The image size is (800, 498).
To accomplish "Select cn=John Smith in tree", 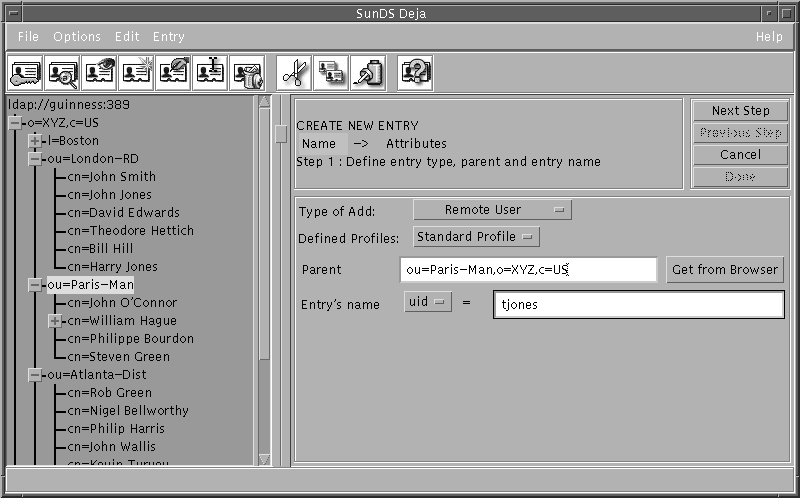I will coord(112,177).
